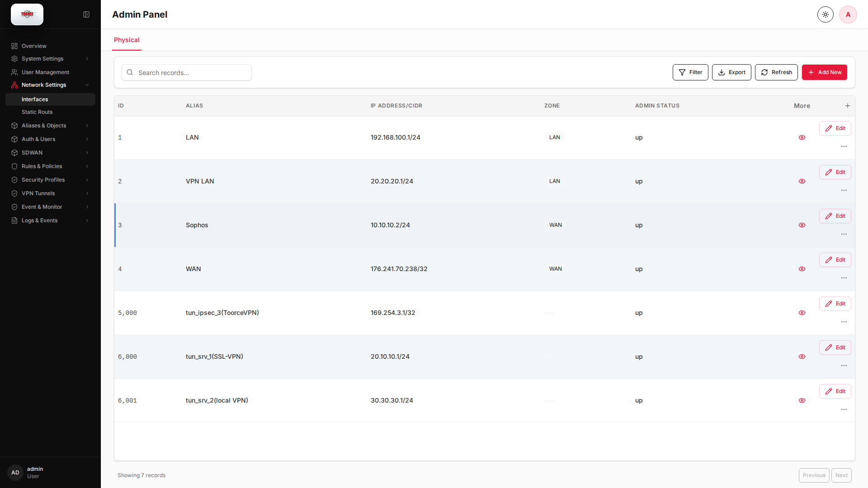Screen dimensions: 868x488
Task: Click the Filter button
Action: [690, 72]
